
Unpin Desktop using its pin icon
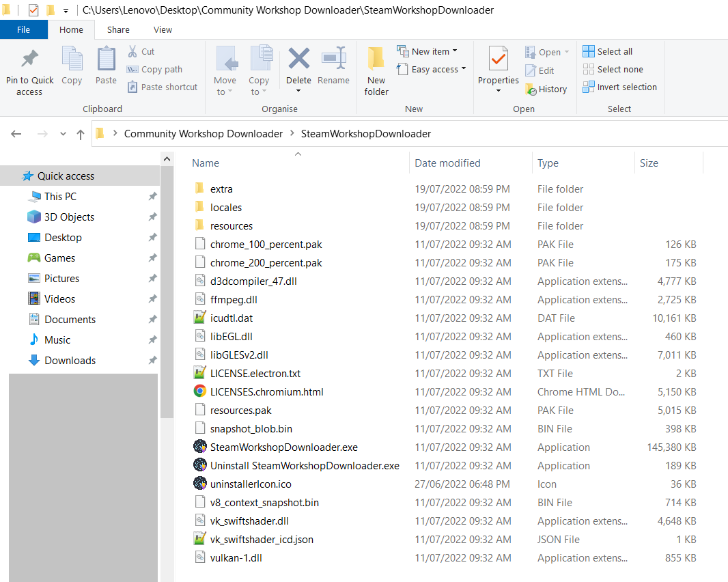point(153,237)
